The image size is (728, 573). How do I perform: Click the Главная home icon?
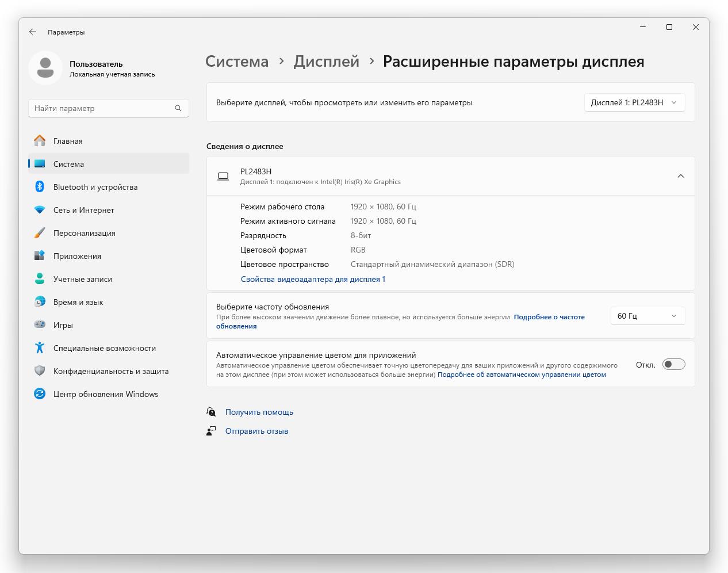click(40, 140)
